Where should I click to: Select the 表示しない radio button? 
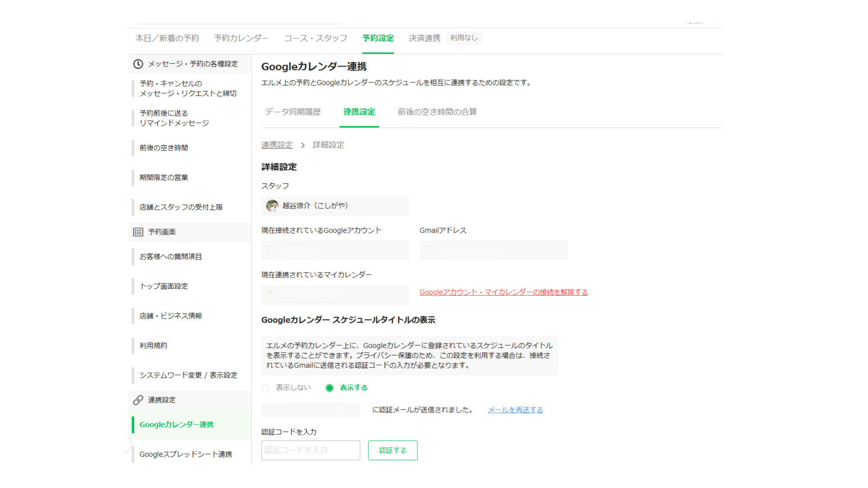265,388
